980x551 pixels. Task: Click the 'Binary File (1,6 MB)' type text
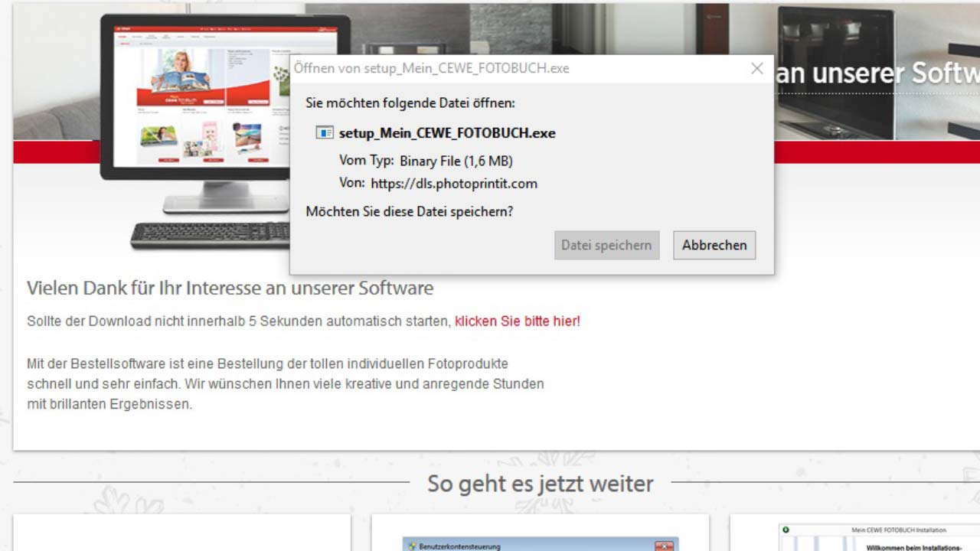click(456, 161)
